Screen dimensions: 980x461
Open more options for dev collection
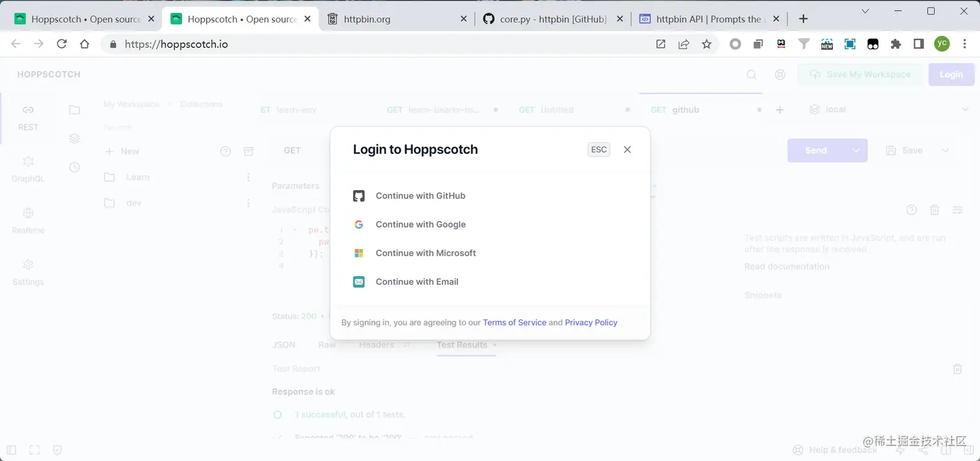(248, 203)
